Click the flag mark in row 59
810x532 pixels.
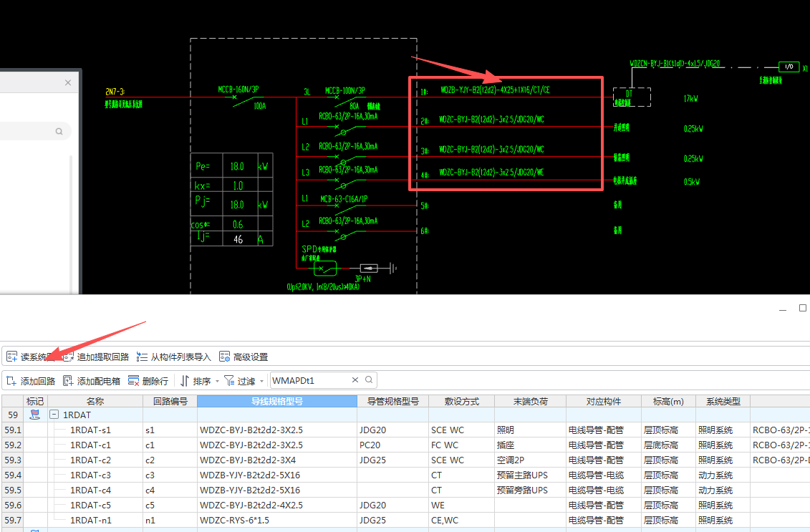[x=34, y=415]
